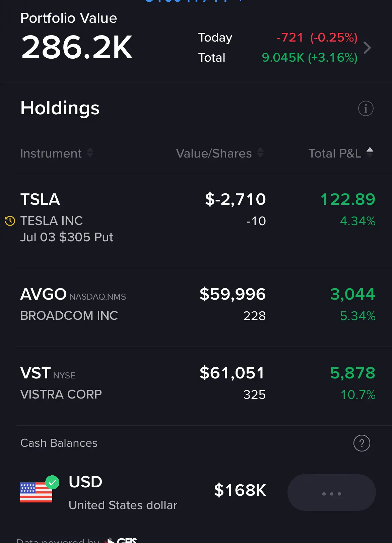Tap the 286.2K portfolio value

coord(77,48)
